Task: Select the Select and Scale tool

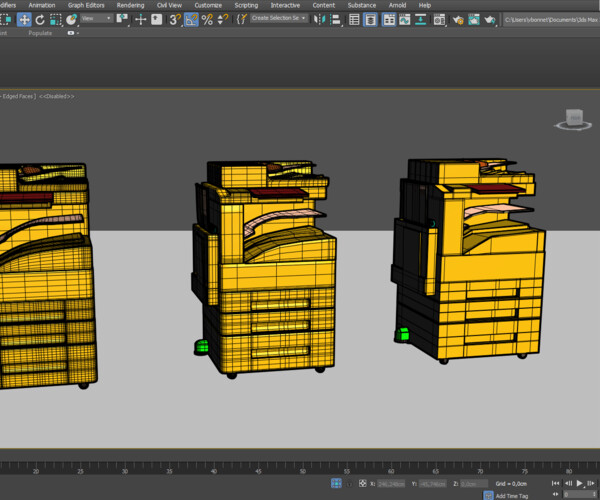Action: click(55, 20)
